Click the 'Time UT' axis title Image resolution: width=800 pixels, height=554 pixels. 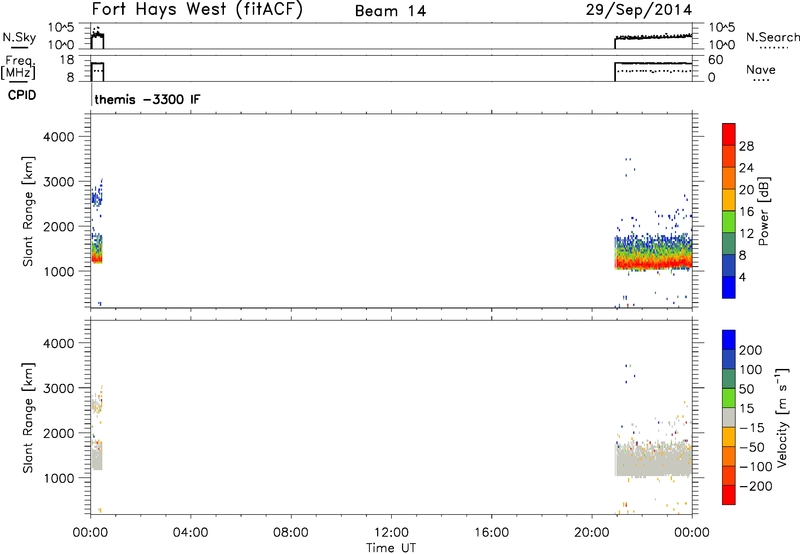(x=391, y=548)
